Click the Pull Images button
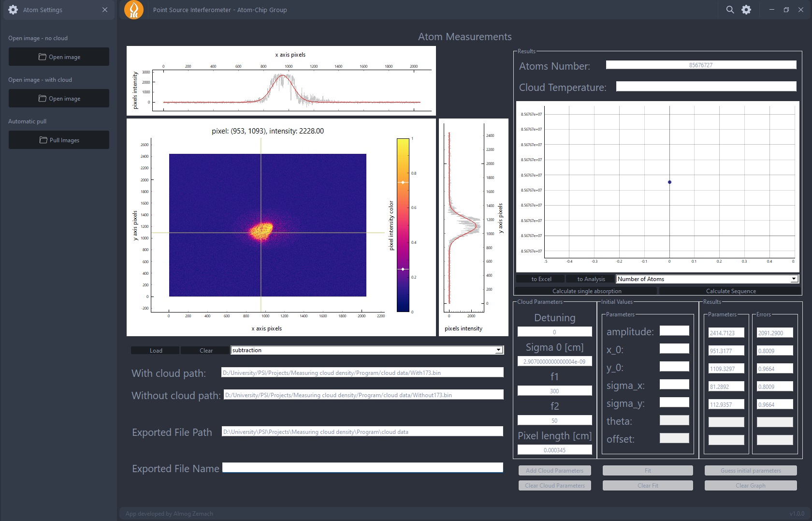The height and width of the screenshot is (521, 812). pyautogui.click(x=59, y=140)
